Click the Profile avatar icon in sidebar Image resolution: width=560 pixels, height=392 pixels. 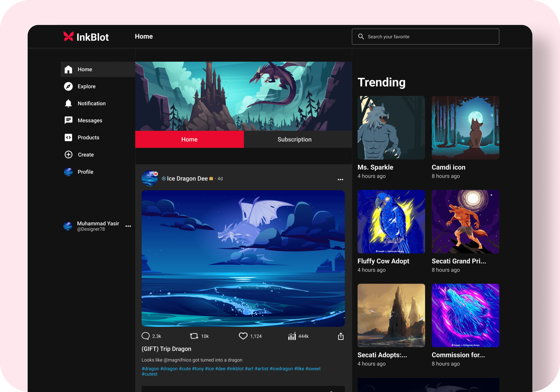coord(68,172)
